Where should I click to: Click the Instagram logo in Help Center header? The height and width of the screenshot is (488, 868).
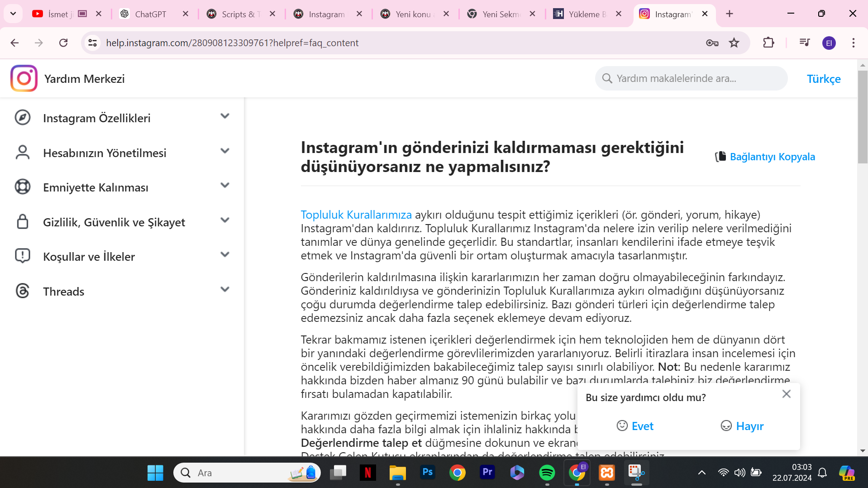pyautogui.click(x=24, y=78)
